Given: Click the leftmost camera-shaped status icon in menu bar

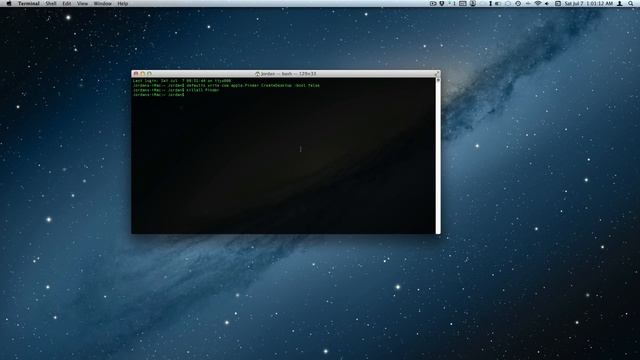Looking at the screenshot, I should 433,3.
